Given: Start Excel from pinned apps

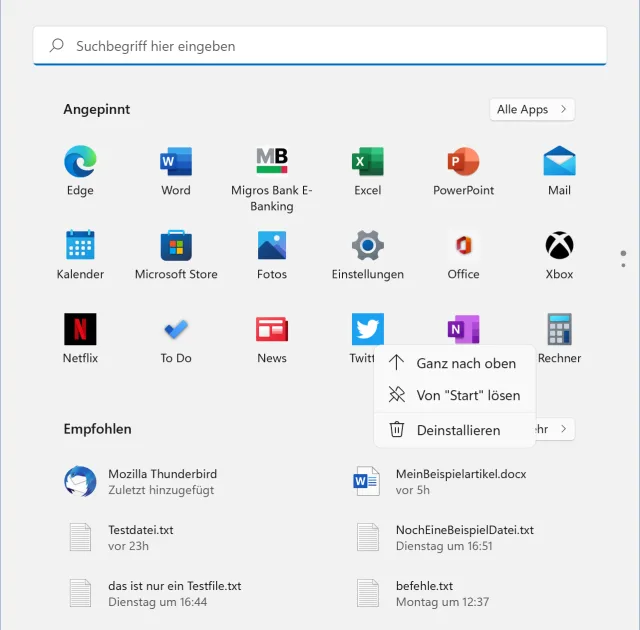Looking at the screenshot, I should [x=368, y=171].
